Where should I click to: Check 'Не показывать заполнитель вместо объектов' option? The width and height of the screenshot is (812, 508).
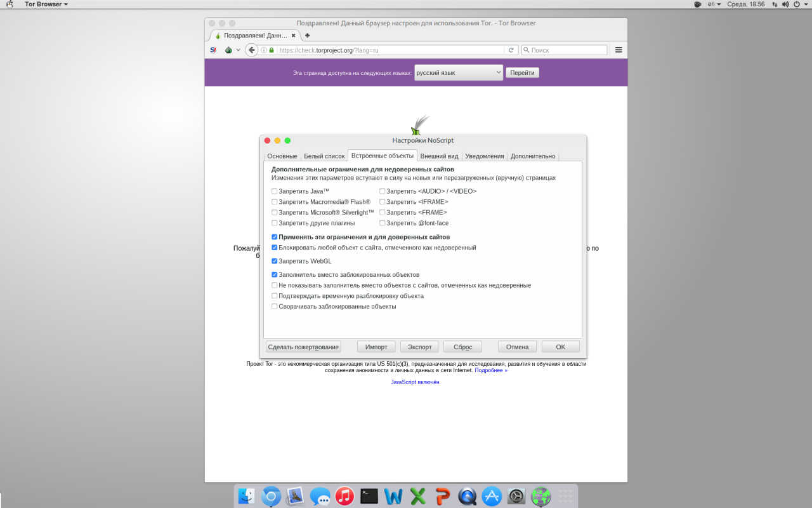tap(275, 286)
